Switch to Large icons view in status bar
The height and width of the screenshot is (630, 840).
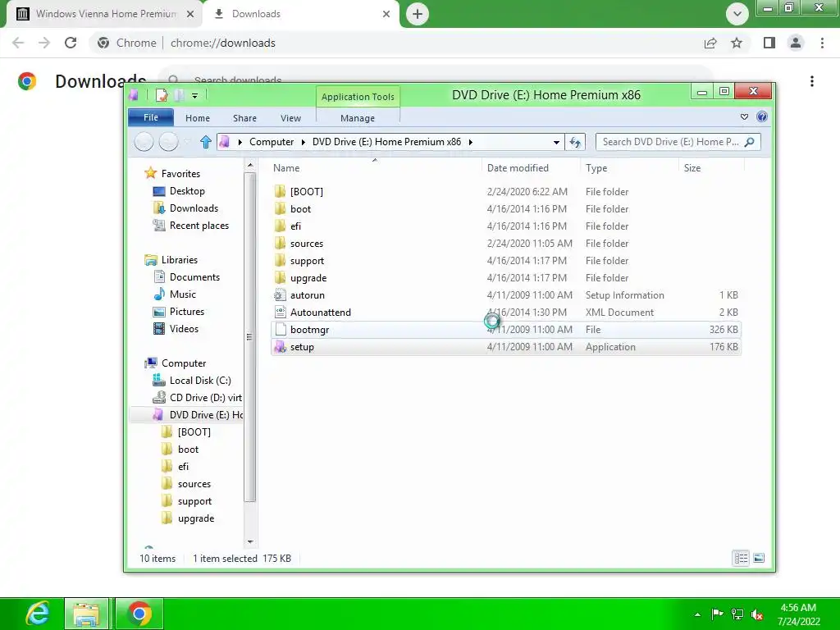pos(759,558)
